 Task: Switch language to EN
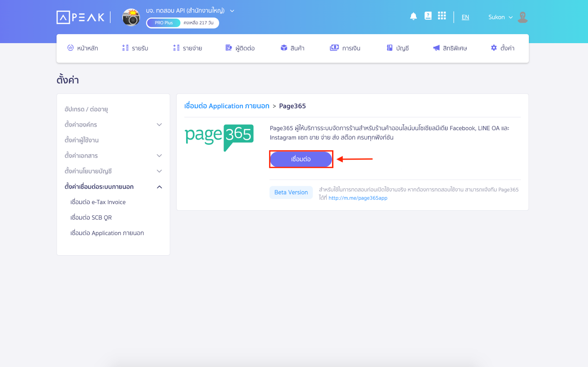point(465,17)
